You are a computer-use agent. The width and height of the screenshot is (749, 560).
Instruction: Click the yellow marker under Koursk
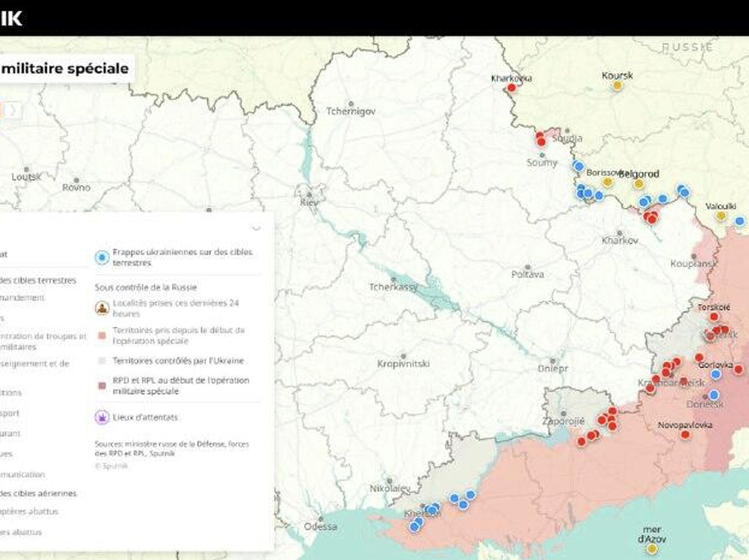click(x=617, y=86)
